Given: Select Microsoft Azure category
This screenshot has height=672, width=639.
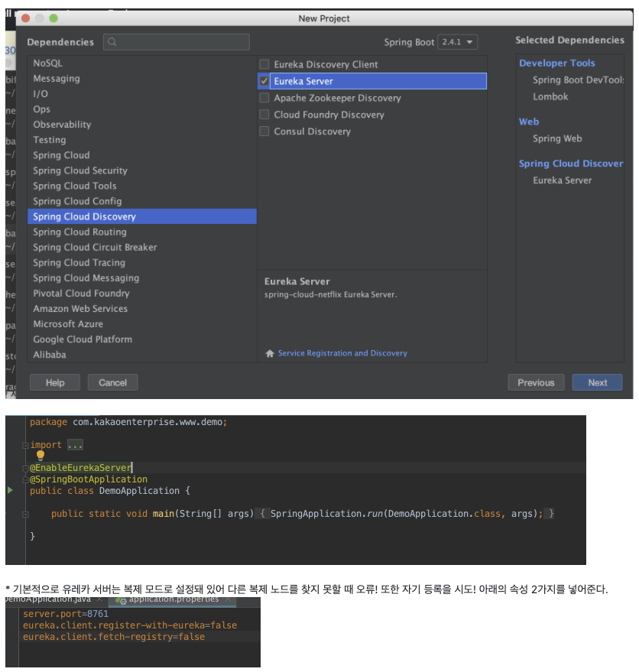Looking at the screenshot, I should pyautogui.click(x=142, y=324).
